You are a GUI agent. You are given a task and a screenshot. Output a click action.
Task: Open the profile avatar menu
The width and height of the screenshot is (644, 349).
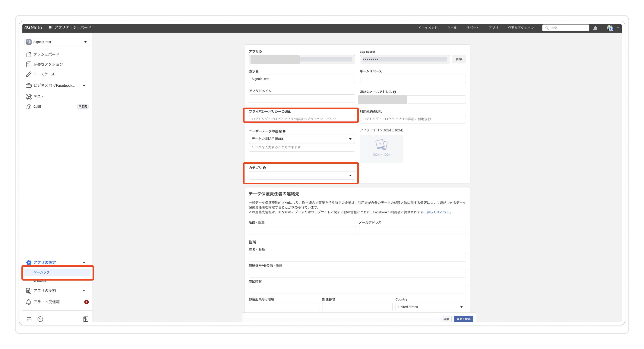(x=610, y=28)
